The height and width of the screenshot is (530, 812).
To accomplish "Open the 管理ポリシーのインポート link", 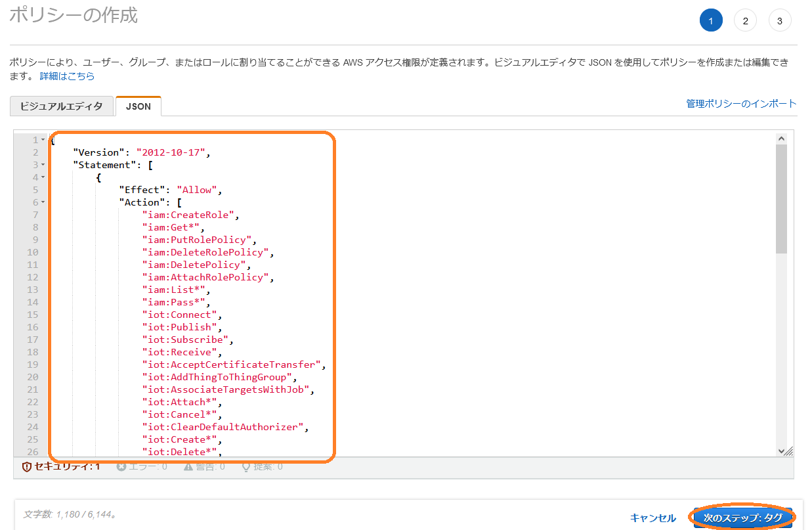I will click(741, 104).
